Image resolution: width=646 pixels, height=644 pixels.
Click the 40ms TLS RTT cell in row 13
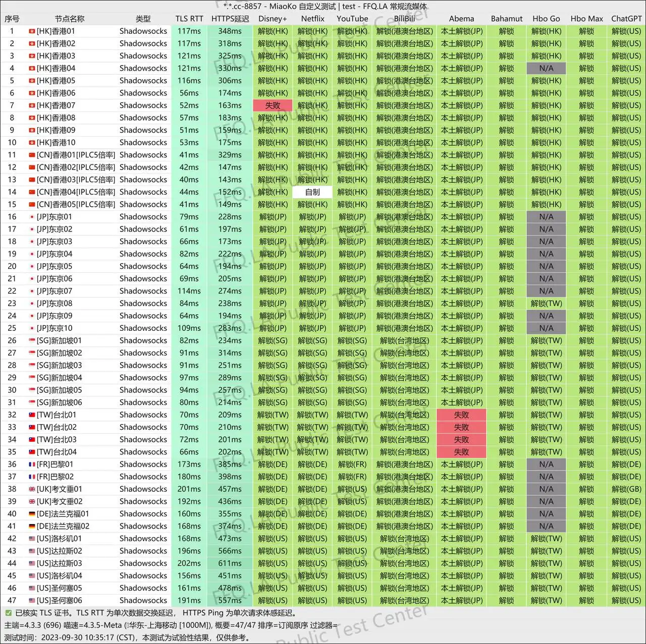click(189, 180)
